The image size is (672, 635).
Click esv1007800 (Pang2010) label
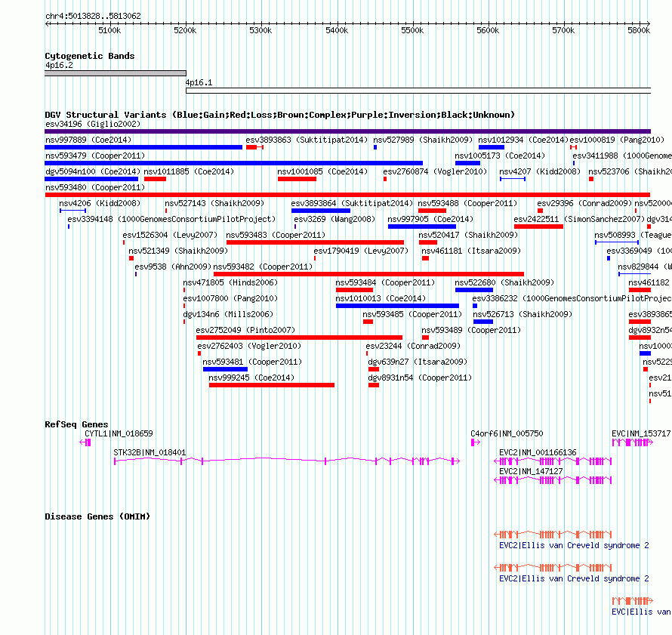pyautogui.click(x=230, y=298)
